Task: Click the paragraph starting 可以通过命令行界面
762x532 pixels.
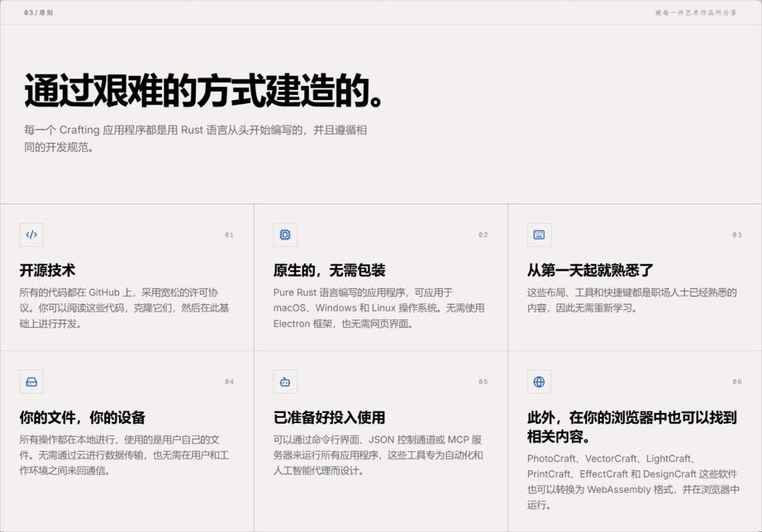Action: [378, 455]
